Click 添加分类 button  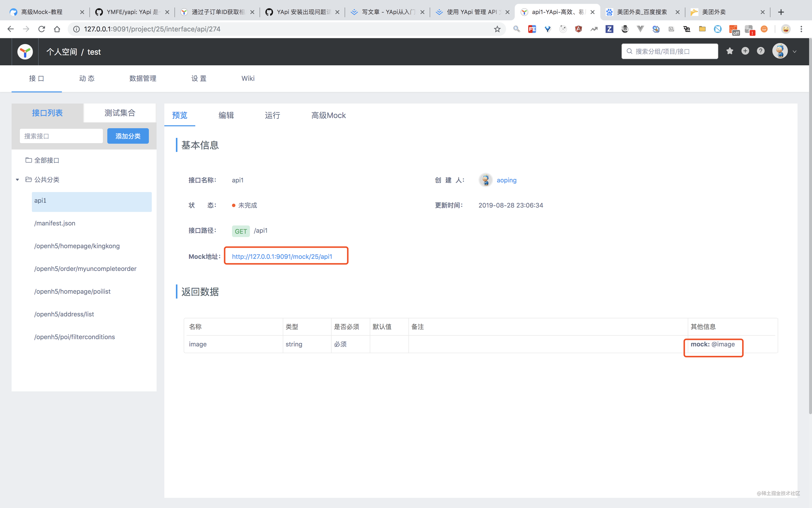pos(128,136)
